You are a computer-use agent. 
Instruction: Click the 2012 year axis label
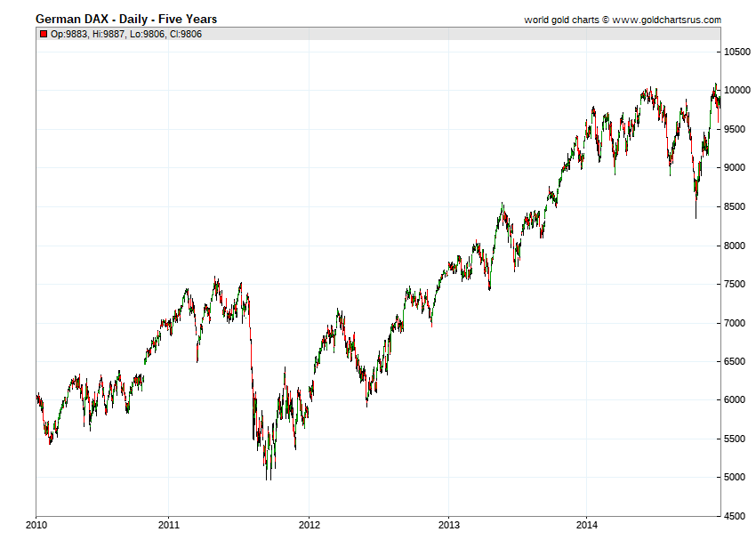pyautogui.click(x=309, y=525)
